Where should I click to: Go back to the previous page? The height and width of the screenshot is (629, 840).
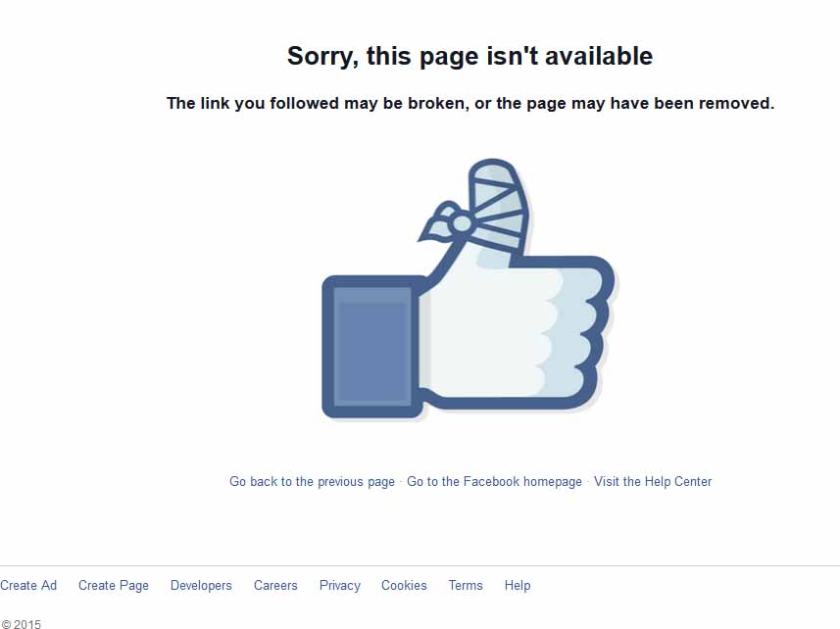tap(312, 481)
